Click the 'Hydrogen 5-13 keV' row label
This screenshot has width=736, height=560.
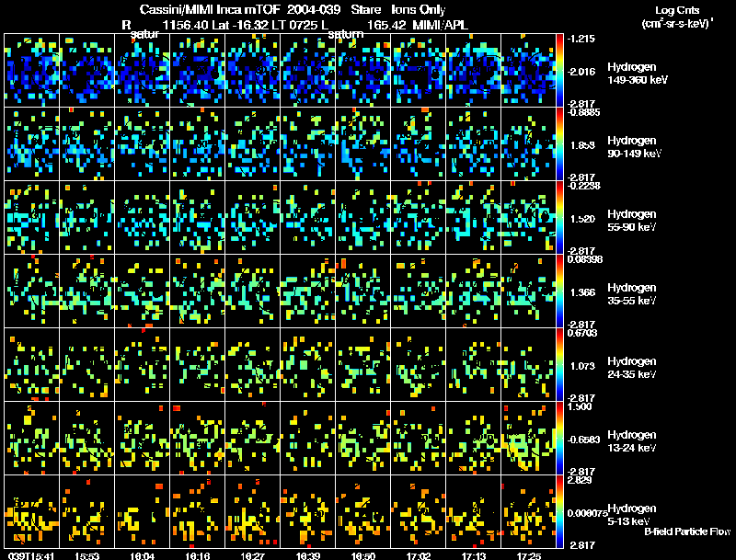[632, 515]
